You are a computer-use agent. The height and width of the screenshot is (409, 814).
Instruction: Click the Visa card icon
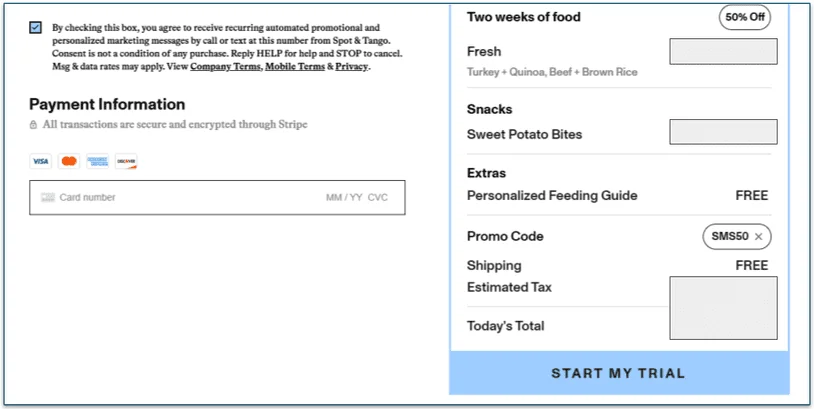[x=40, y=161]
